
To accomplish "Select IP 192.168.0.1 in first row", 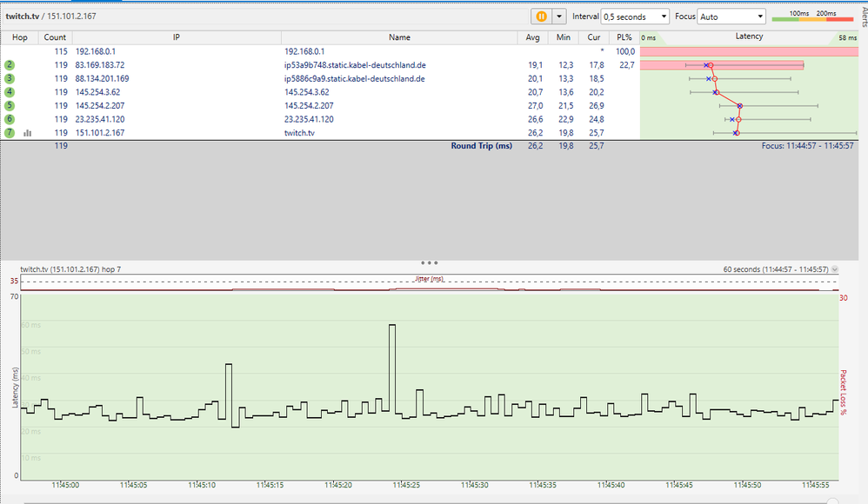I will click(x=95, y=51).
